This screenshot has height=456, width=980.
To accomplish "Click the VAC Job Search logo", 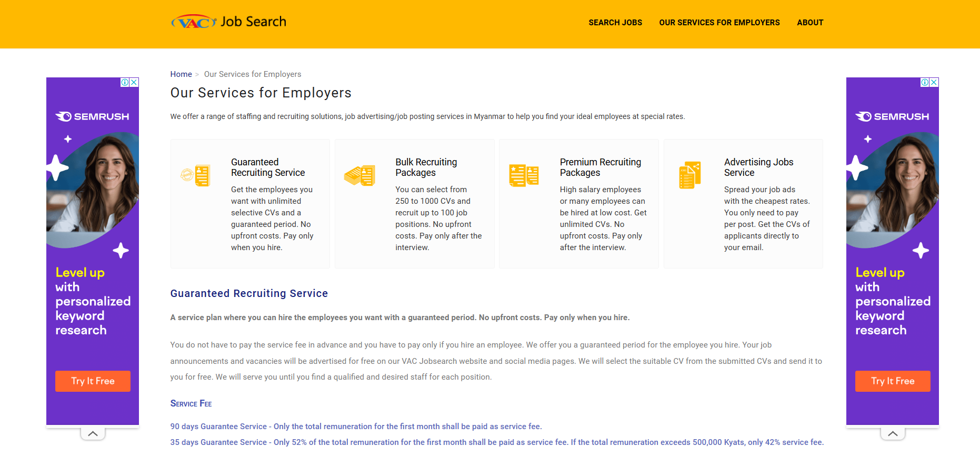I will tap(228, 22).
